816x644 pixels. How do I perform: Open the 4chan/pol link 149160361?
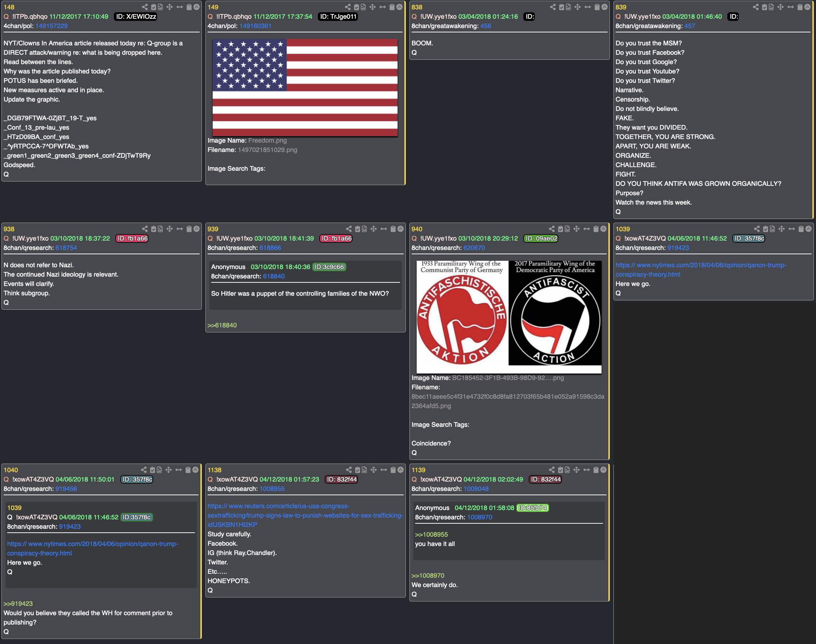[256, 26]
